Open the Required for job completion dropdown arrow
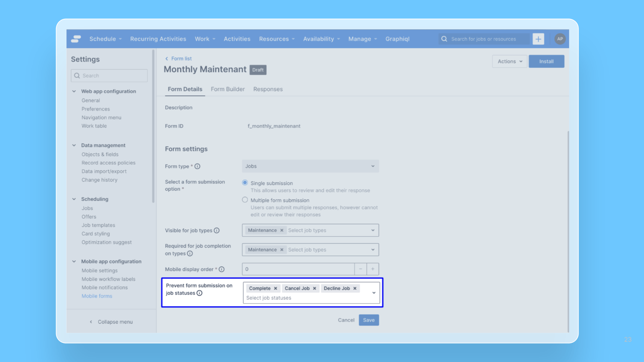Screen dimensions: 644x362 point(373,250)
